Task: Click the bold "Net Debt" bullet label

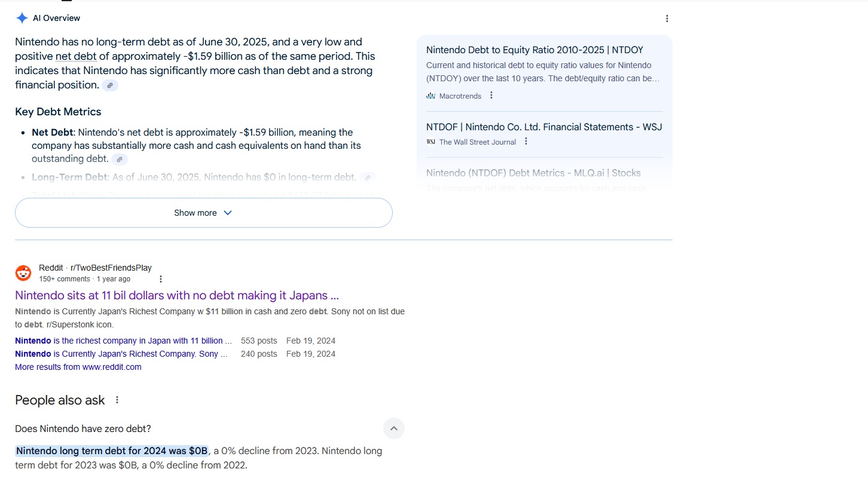Action: (53, 132)
